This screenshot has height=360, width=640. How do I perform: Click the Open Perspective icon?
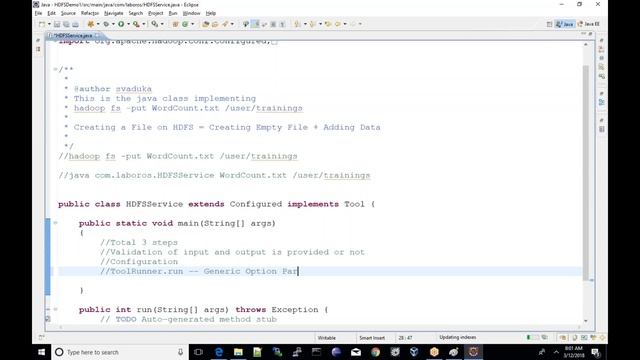tap(549, 24)
